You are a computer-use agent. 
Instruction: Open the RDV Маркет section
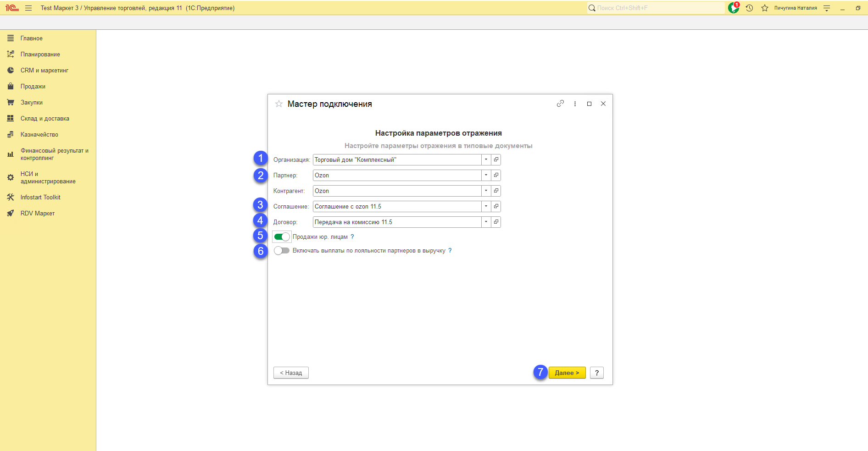38,213
